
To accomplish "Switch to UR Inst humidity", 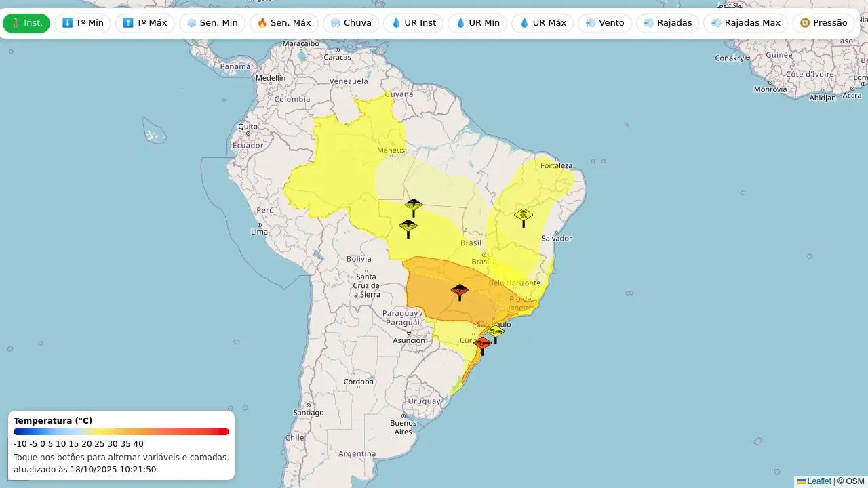I will 413,23.
